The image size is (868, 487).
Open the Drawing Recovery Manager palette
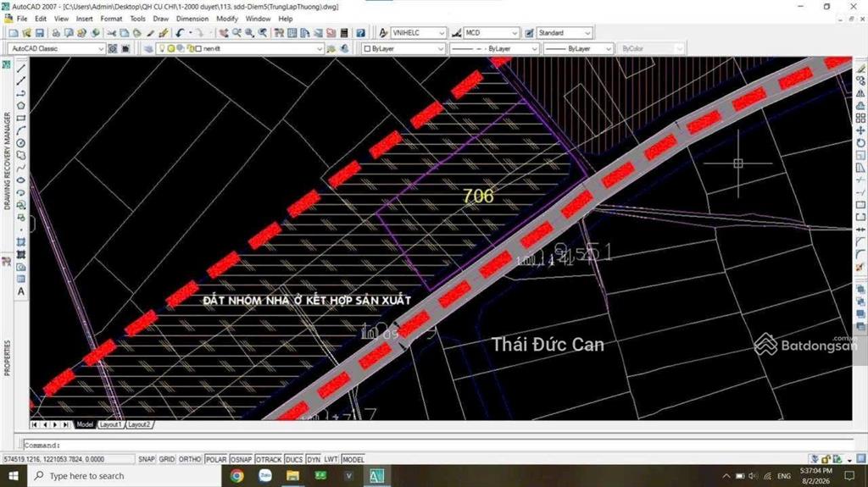point(7,160)
